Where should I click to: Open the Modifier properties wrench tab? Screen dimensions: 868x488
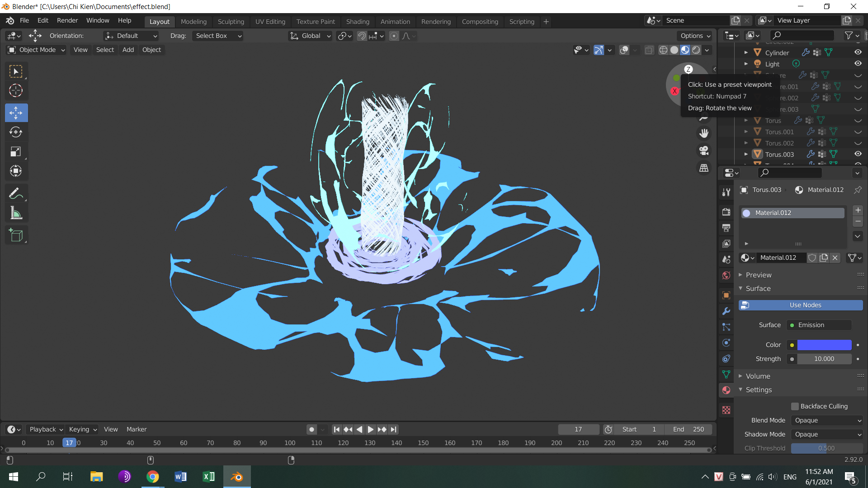[x=726, y=311]
